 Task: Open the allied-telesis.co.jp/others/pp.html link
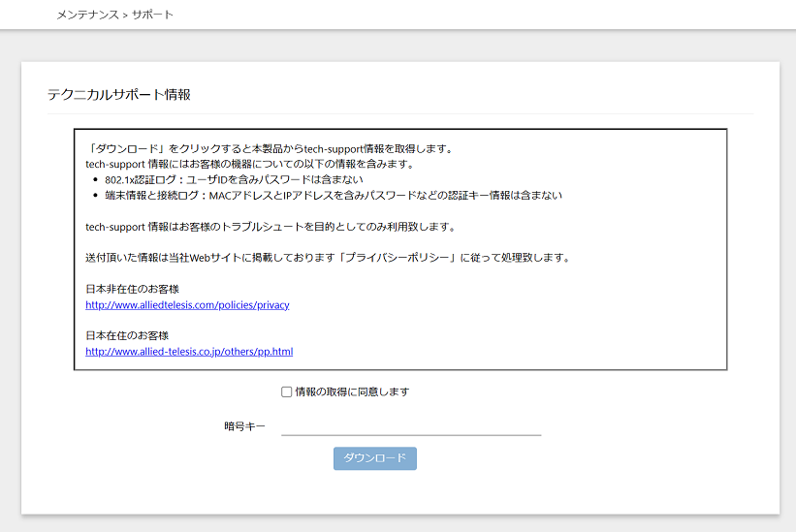point(189,352)
